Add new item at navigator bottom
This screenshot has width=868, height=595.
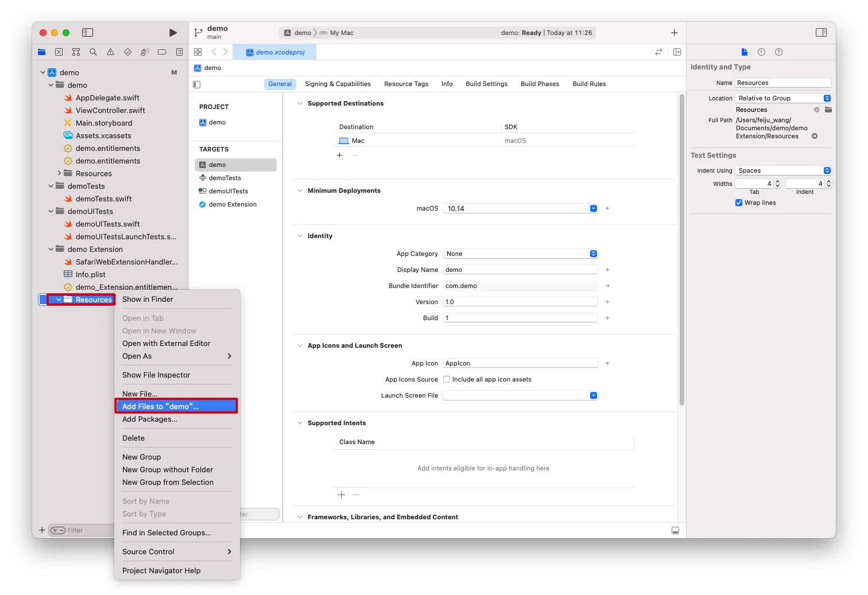pyautogui.click(x=42, y=530)
